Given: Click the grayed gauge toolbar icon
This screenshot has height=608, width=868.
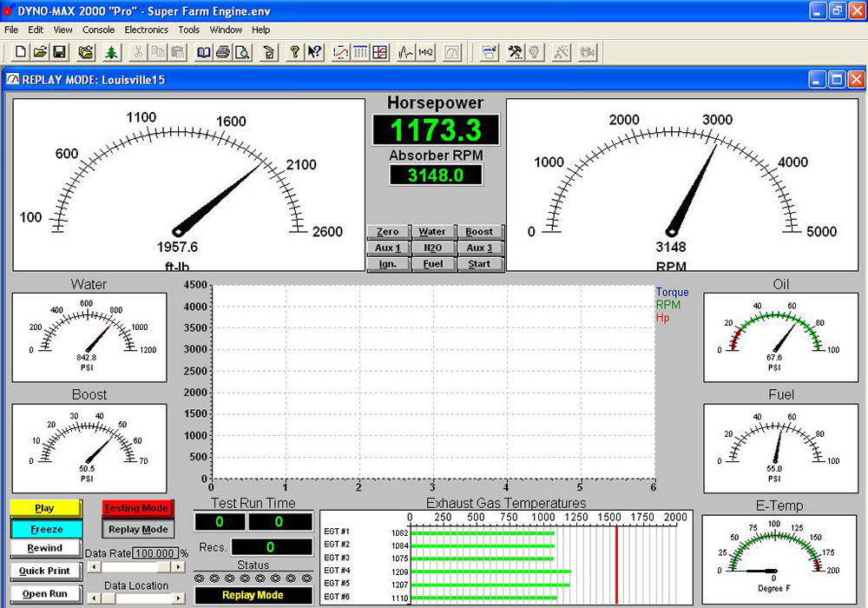Looking at the screenshot, I should point(451,53).
